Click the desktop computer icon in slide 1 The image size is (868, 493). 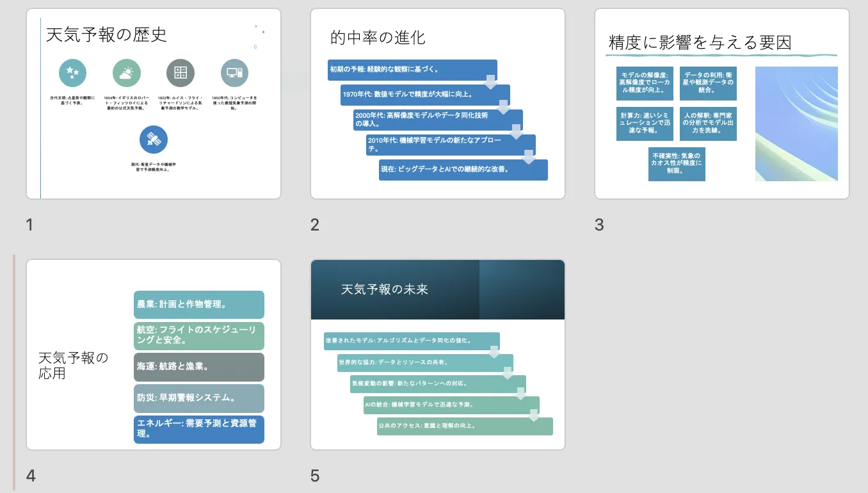(234, 73)
